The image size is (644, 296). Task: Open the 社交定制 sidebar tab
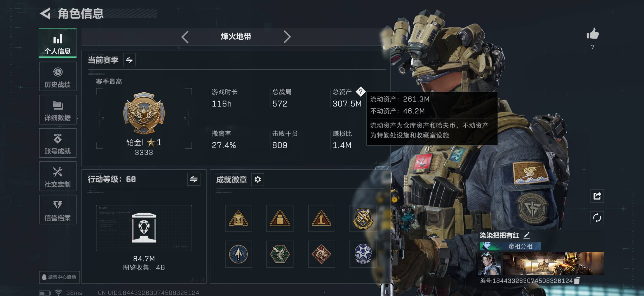(x=58, y=177)
